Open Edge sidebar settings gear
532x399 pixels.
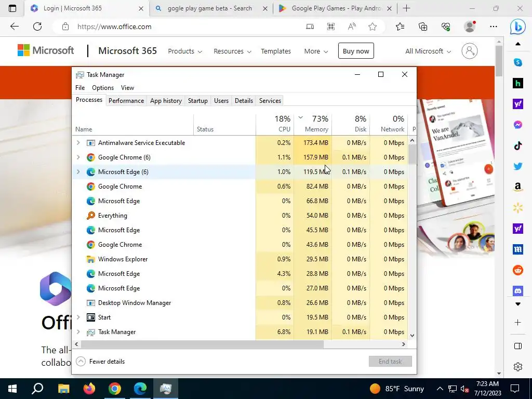pyautogui.click(x=518, y=367)
